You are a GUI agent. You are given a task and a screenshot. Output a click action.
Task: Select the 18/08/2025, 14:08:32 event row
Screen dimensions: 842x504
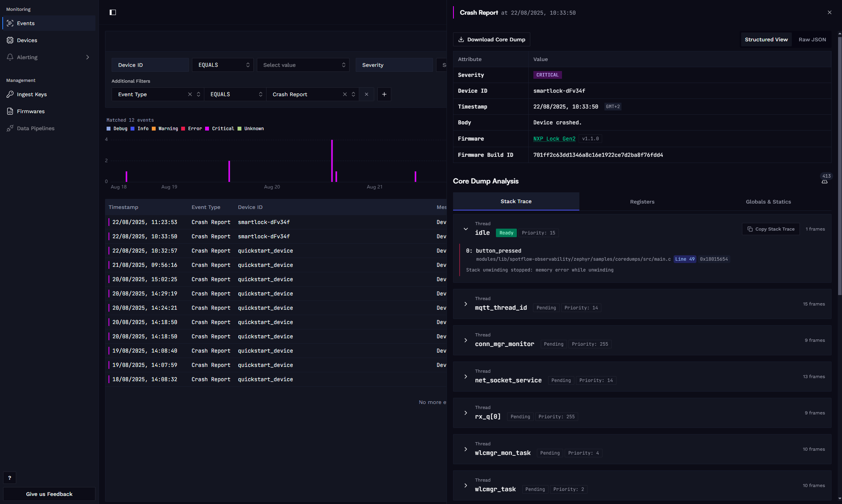276,379
